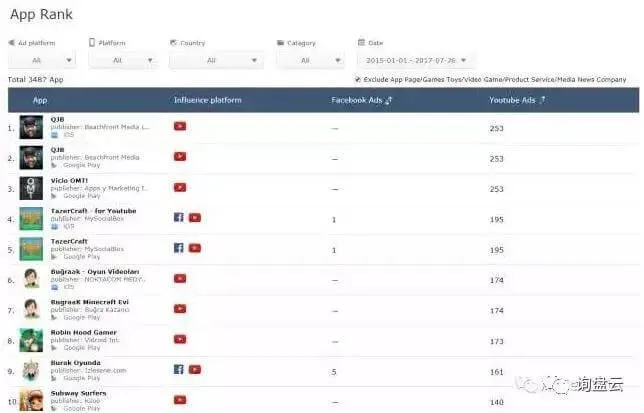This screenshot has height=413, width=644.
Task: Open Subway Surfers app thumbnail
Action: click(x=31, y=400)
